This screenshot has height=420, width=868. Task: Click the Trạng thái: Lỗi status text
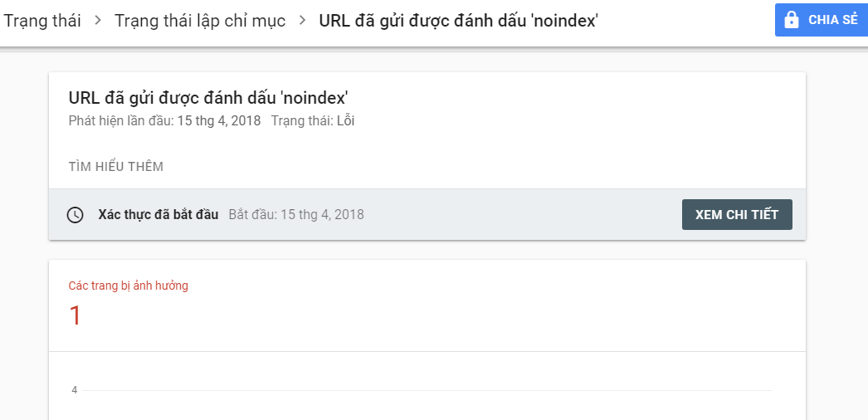point(313,121)
